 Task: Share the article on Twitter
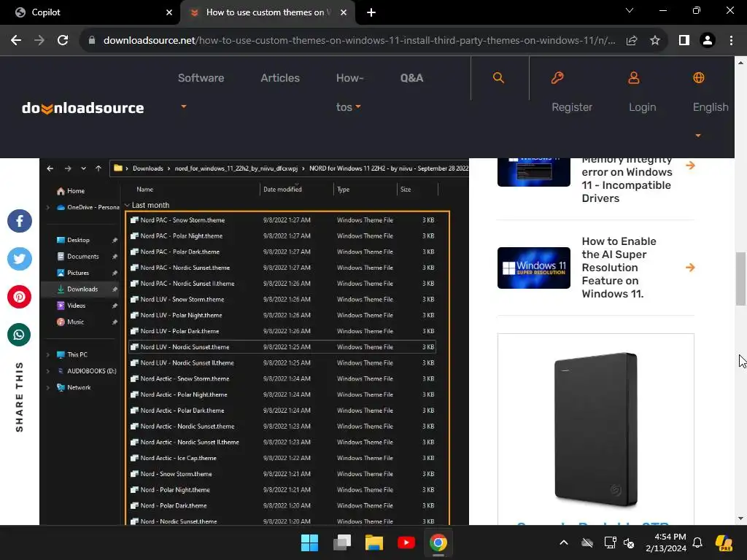(x=20, y=259)
